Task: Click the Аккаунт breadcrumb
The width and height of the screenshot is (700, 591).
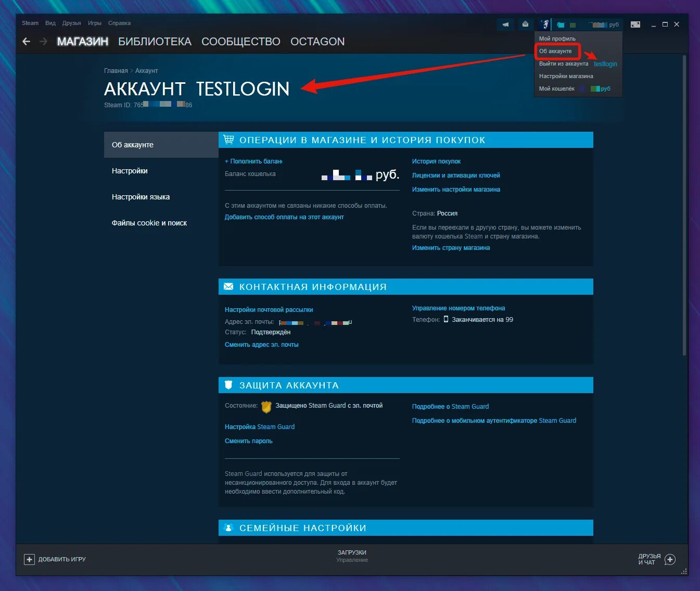Action: pyautogui.click(x=146, y=71)
